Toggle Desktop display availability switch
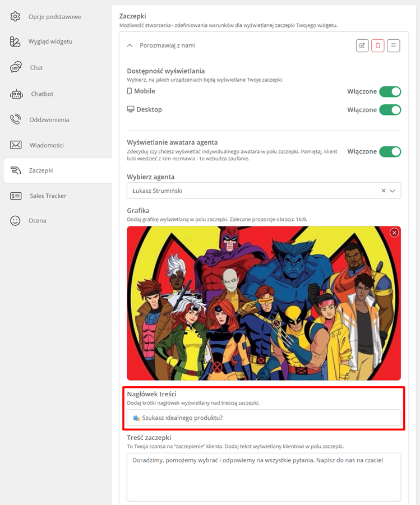Screen dimensions: 420x505 coord(390,110)
